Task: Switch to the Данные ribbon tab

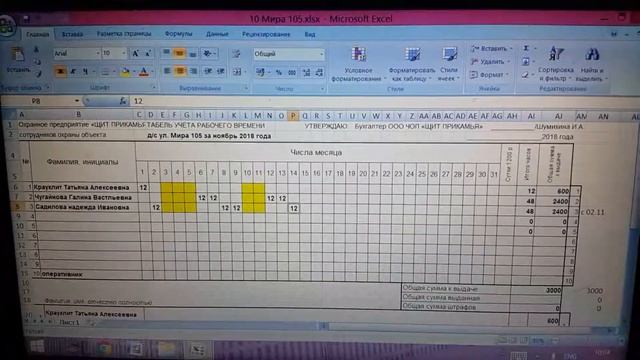Action: [217, 34]
